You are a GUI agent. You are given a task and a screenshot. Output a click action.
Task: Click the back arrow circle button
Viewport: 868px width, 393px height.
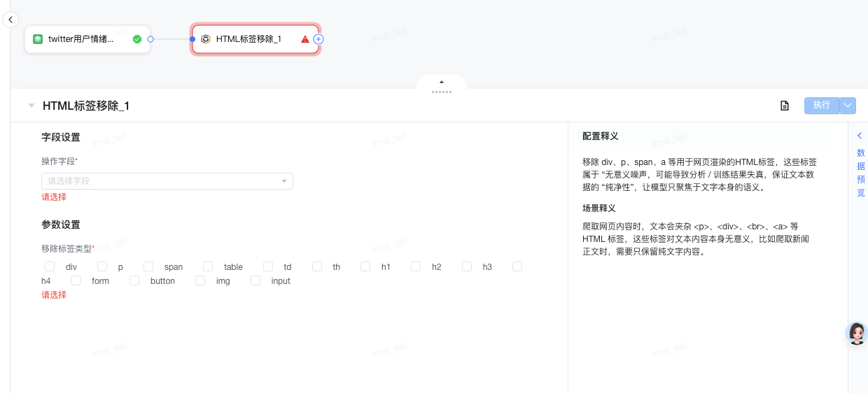(x=10, y=20)
